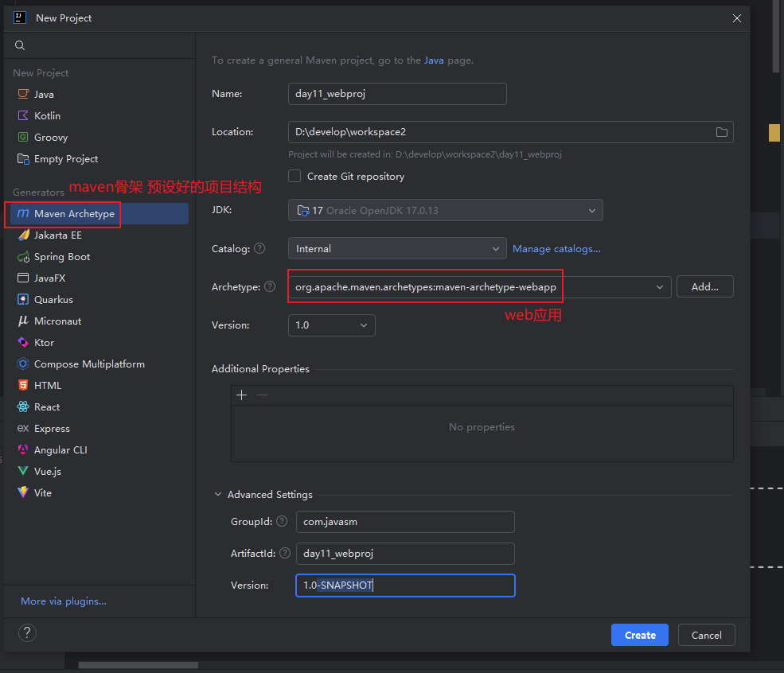This screenshot has width=784, height=673.
Task: Click the JavaFX window icon
Action: point(23,278)
